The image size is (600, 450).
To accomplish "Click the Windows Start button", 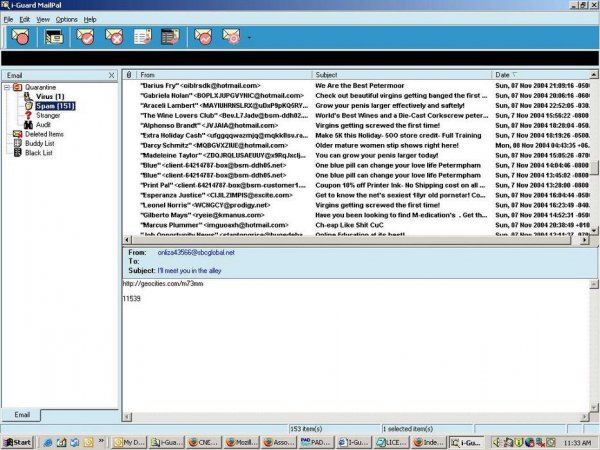I will (x=18, y=442).
